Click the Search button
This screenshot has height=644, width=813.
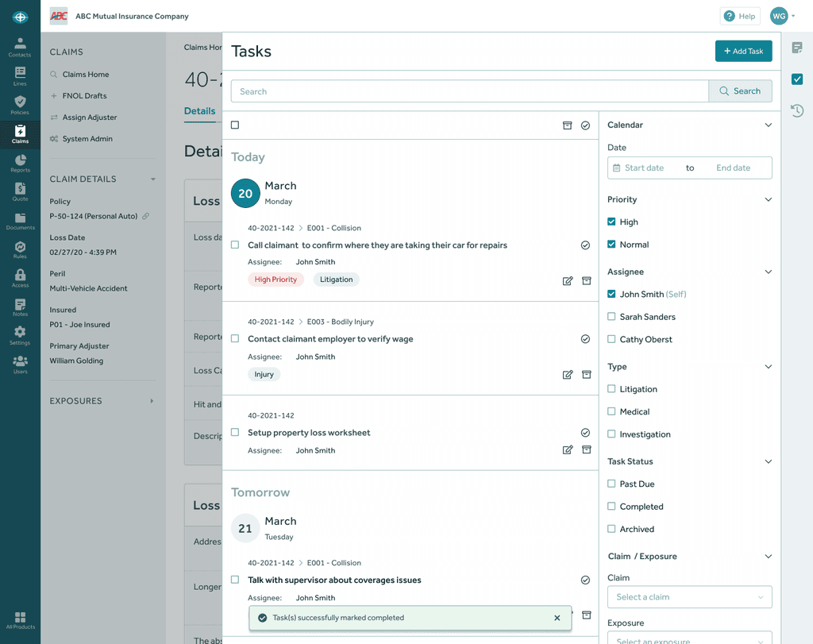coord(740,91)
